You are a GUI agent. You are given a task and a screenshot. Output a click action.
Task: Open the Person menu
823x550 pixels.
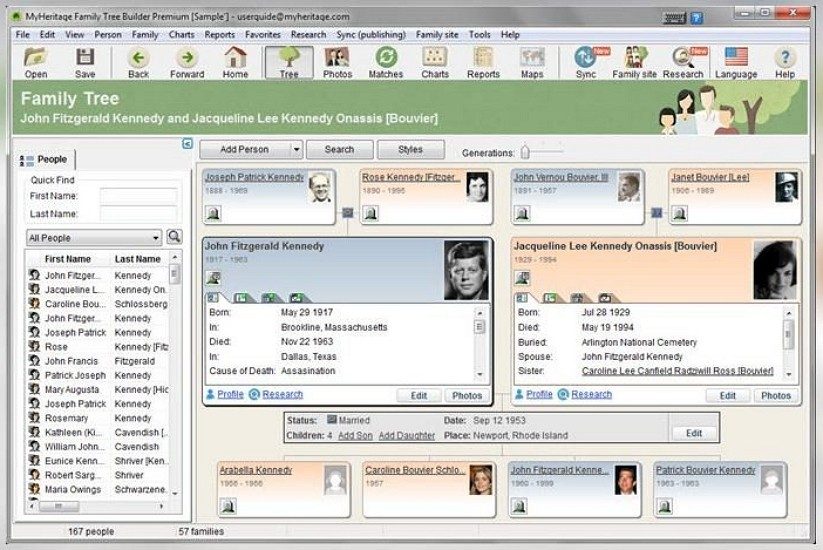pos(108,35)
